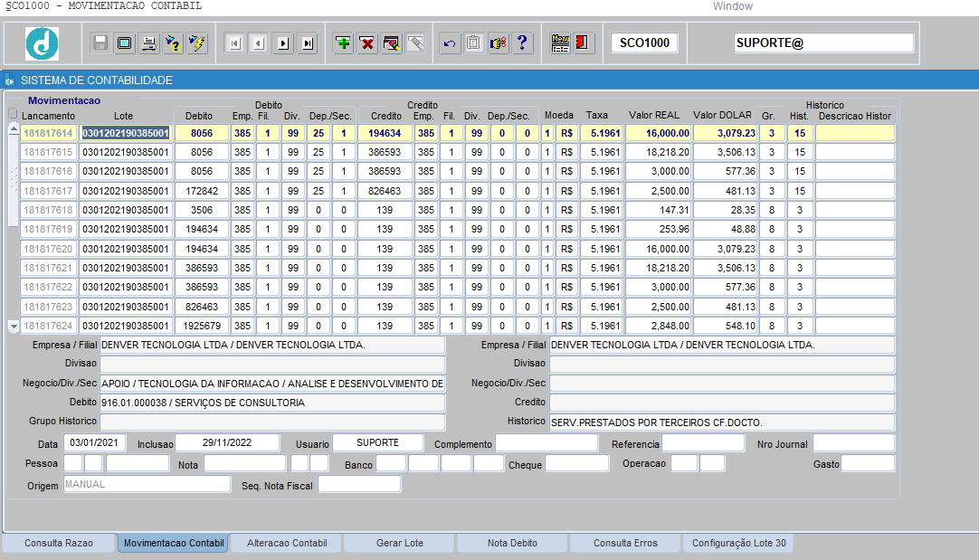Viewport: 979px width, 560px height.
Task: Click the Data field showing 03/01/2021
Action: (x=94, y=442)
